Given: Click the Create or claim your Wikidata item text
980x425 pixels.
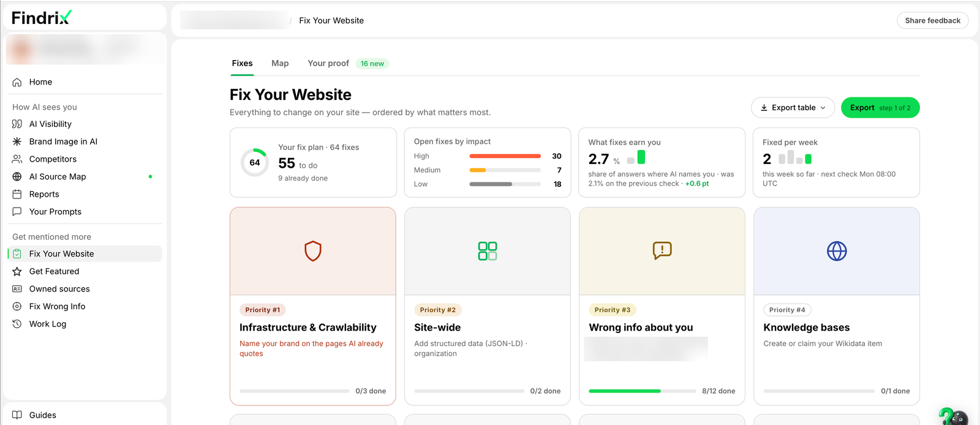Looking at the screenshot, I should pyautogui.click(x=823, y=344).
